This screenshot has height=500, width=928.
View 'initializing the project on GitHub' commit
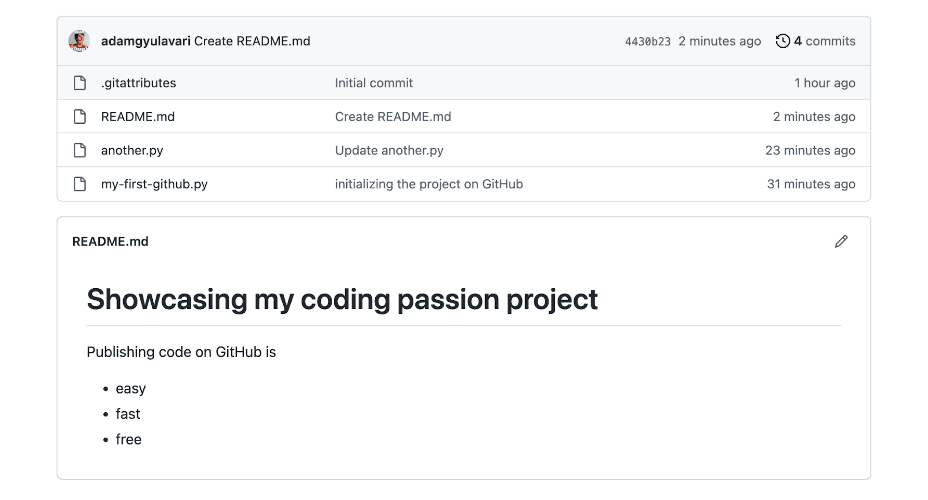428,184
